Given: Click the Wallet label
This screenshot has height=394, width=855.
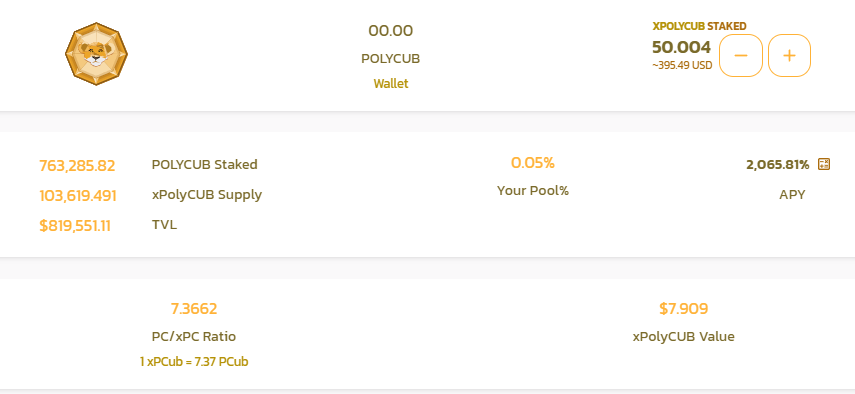Looking at the screenshot, I should [x=391, y=83].
